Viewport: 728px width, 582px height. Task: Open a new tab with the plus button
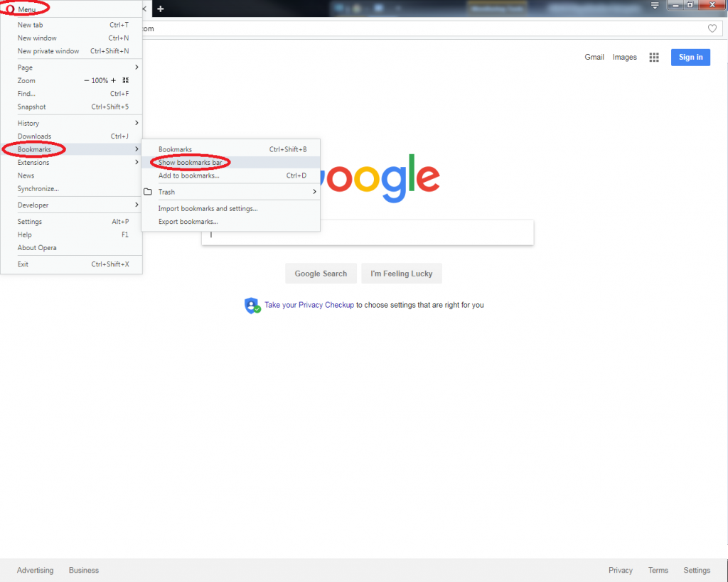(x=159, y=9)
